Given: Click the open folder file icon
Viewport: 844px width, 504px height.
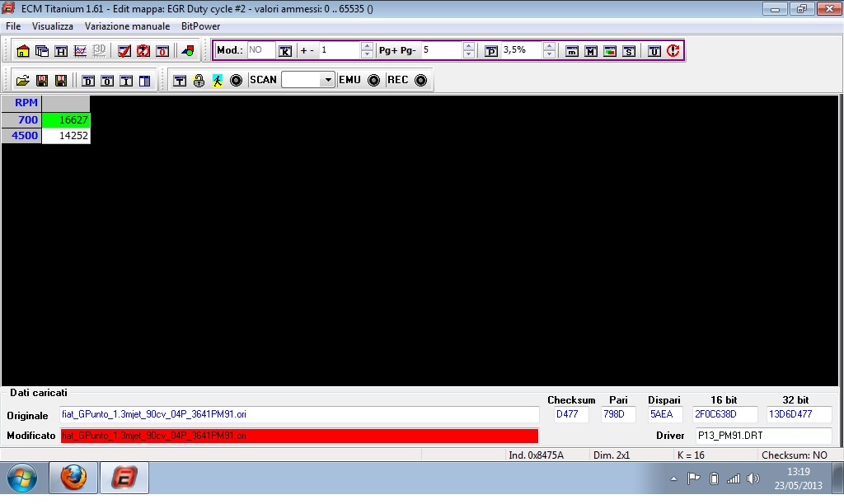Looking at the screenshot, I should [23, 81].
